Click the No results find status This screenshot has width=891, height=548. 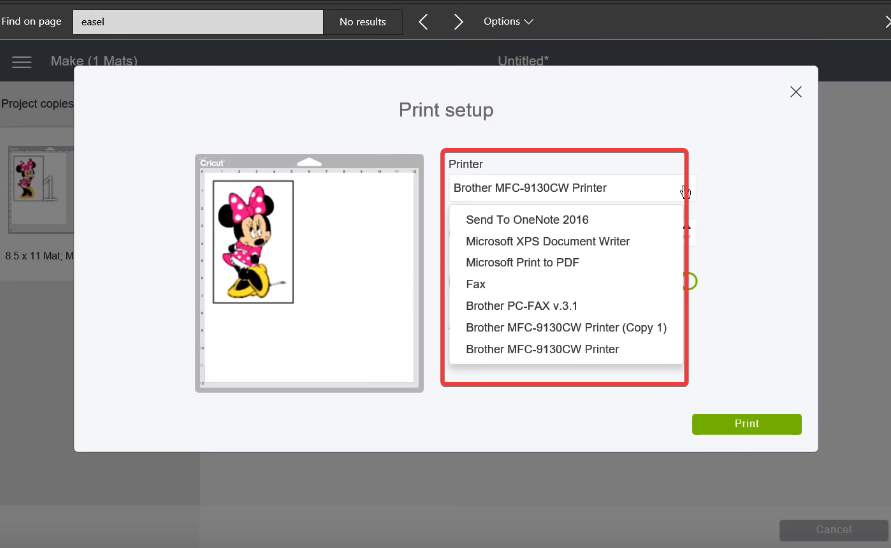(x=363, y=22)
